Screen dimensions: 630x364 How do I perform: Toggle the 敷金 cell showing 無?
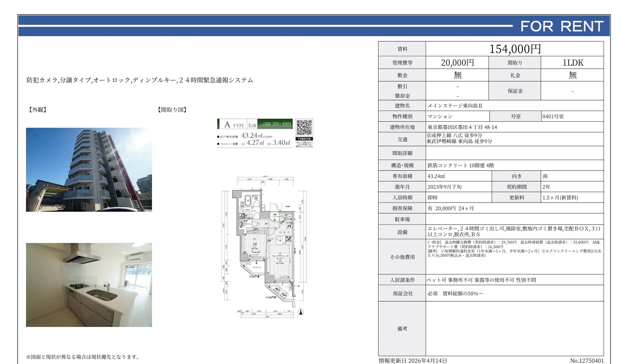coord(457,75)
